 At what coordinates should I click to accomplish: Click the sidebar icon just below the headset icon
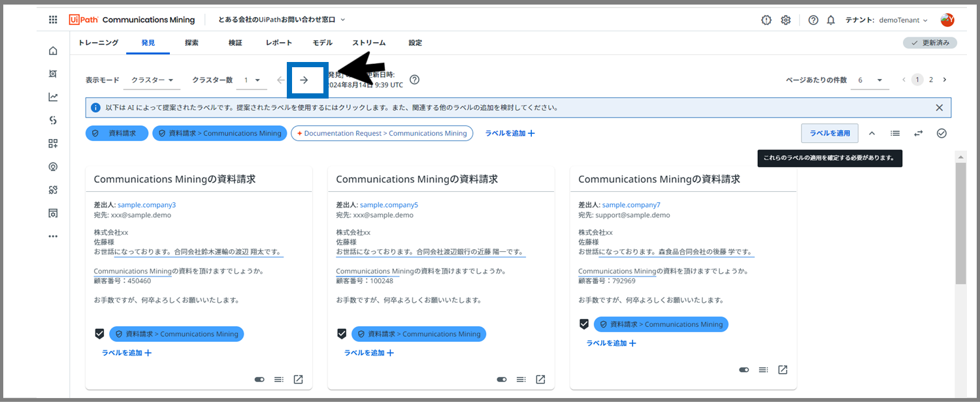53,190
